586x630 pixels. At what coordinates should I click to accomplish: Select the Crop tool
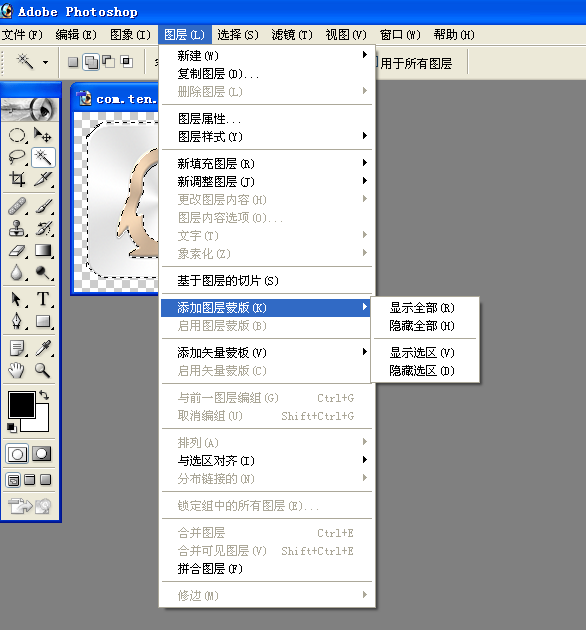pos(17,179)
